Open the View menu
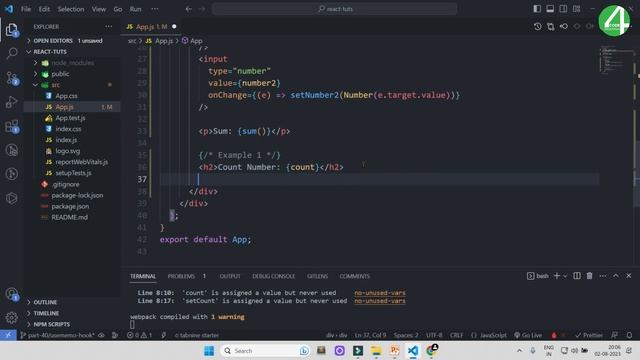Image resolution: width=640 pixels, height=360 pixels. point(99,9)
